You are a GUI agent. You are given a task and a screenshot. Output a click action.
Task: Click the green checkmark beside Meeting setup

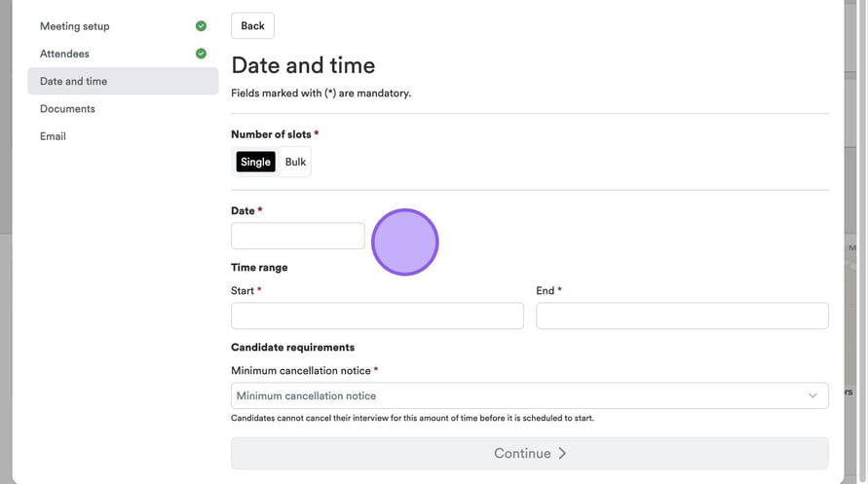pyautogui.click(x=201, y=26)
